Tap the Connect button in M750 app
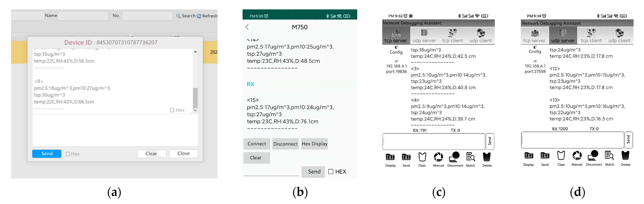 point(257,144)
